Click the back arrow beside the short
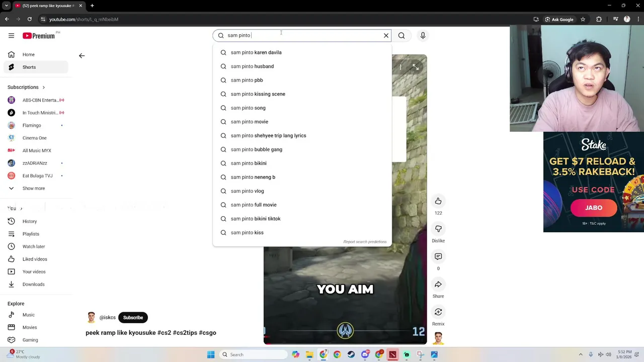 pos(82,56)
